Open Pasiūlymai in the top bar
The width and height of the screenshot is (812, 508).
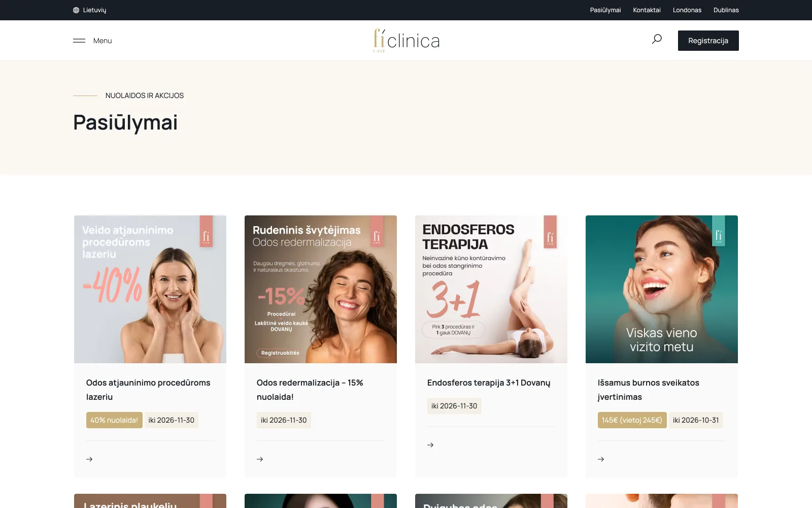click(x=605, y=10)
